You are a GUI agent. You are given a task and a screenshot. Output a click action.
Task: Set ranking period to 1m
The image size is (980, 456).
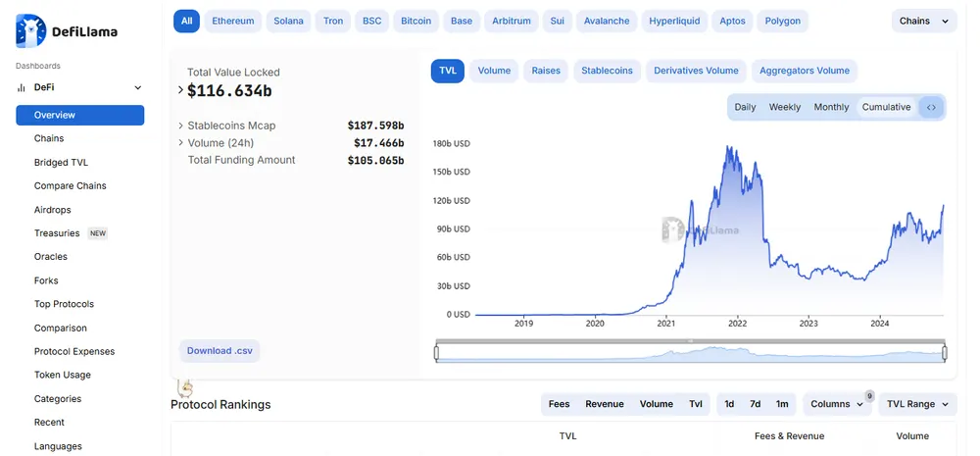782,404
